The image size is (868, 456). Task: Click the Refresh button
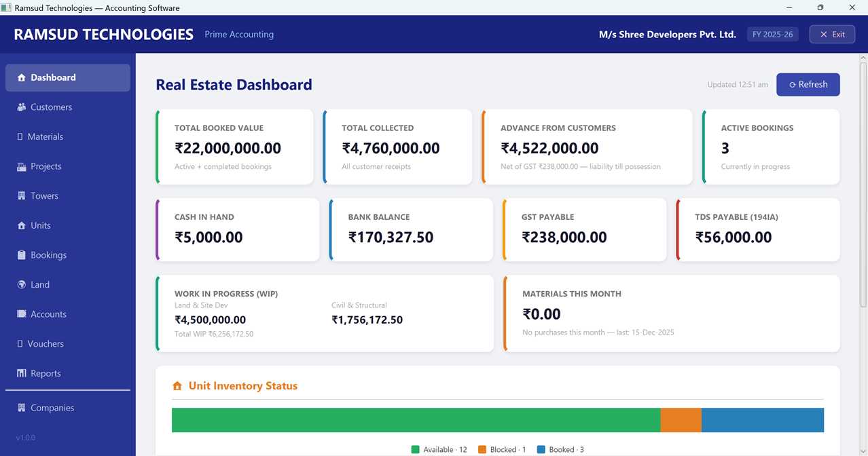click(x=808, y=85)
